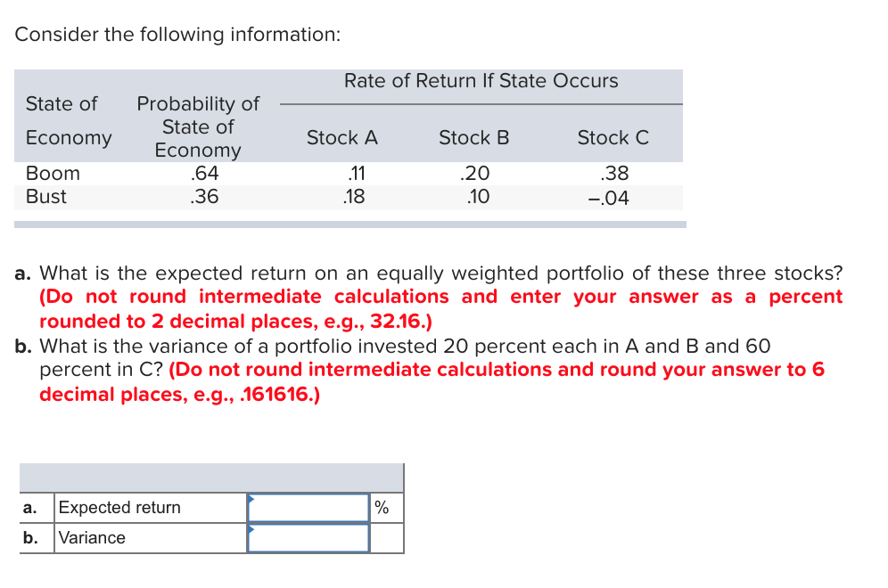Click the Variance answer input field
Viewport: 888px width, 588px height.
pos(308,537)
